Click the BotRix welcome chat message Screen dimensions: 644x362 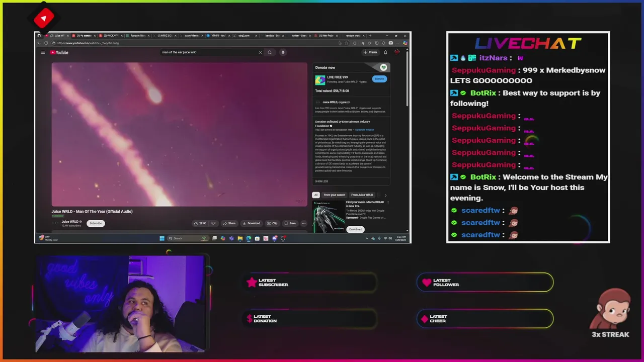click(x=528, y=188)
